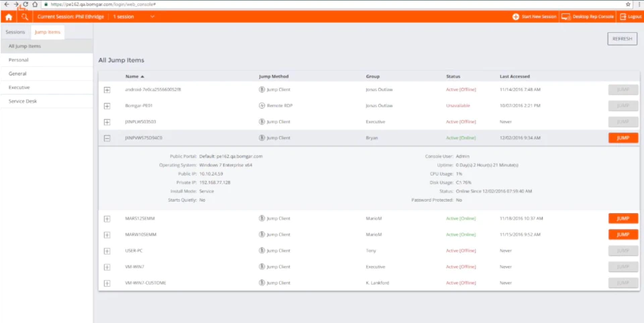Click the search magnifier icon
The height and width of the screenshot is (323, 644).
pos(25,17)
